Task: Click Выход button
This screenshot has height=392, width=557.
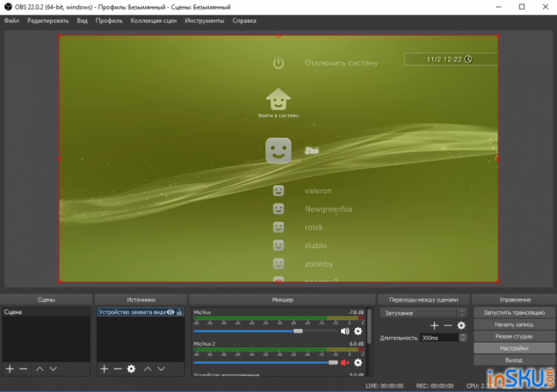Action: [514, 360]
